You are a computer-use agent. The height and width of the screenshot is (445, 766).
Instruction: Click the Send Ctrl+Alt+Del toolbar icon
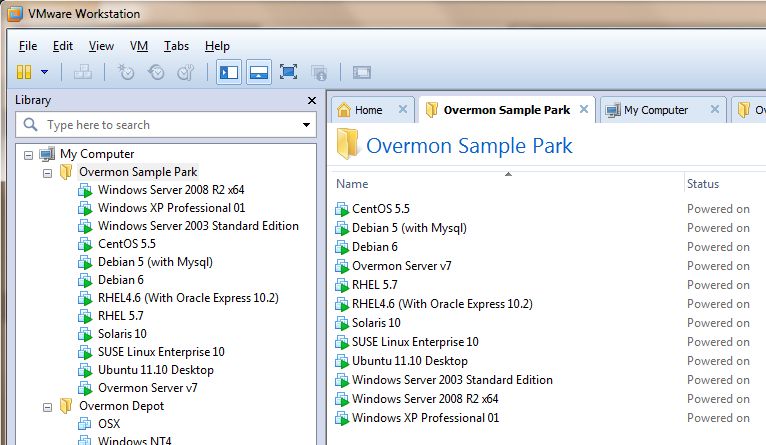pyautogui.click(x=83, y=72)
